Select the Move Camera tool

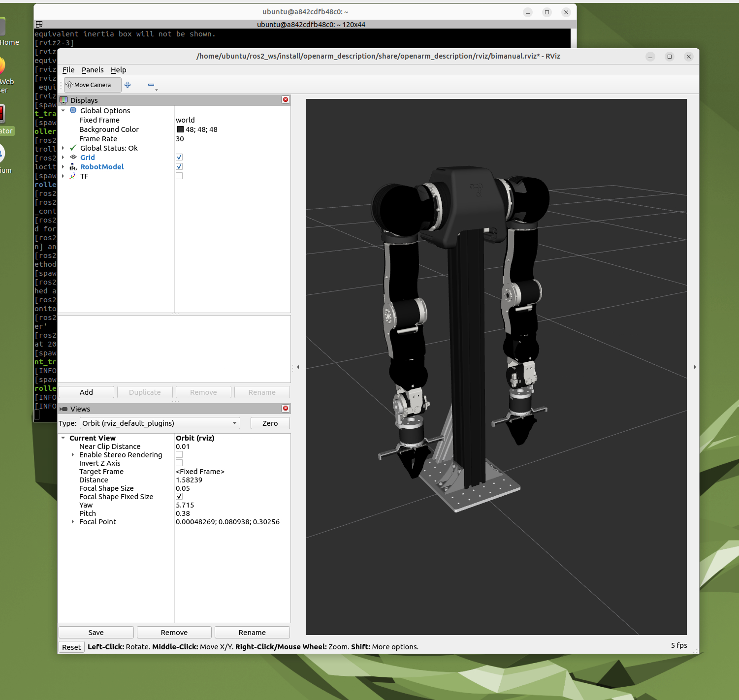click(x=92, y=85)
